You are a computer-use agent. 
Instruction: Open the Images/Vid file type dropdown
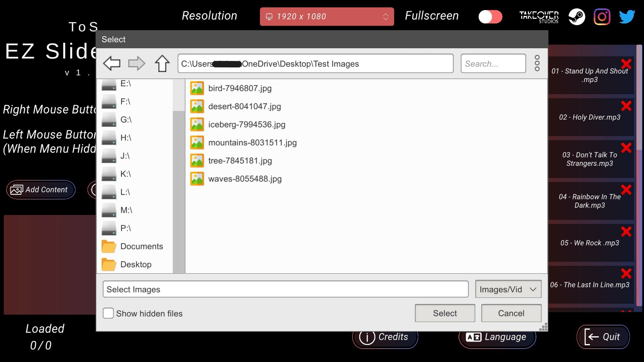point(508,289)
